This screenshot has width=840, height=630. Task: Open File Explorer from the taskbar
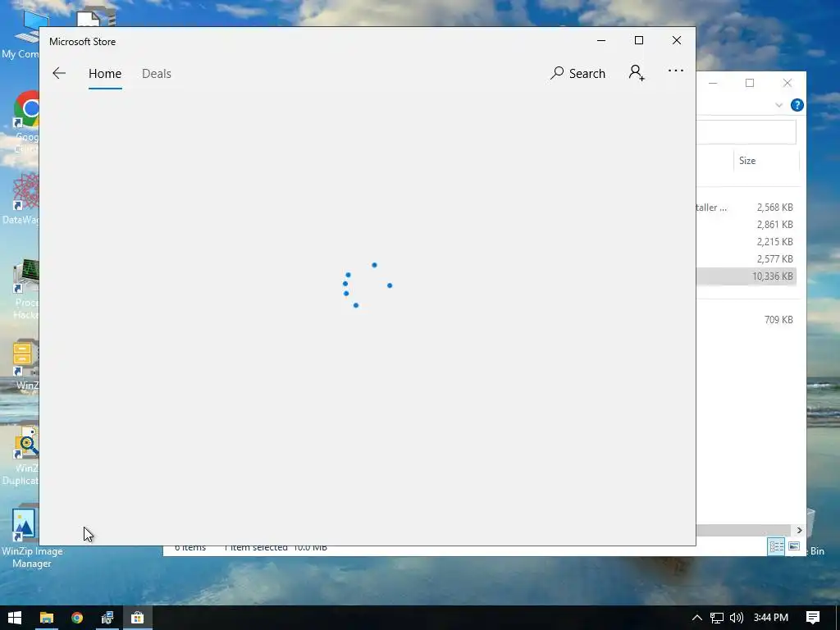pos(47,618)
